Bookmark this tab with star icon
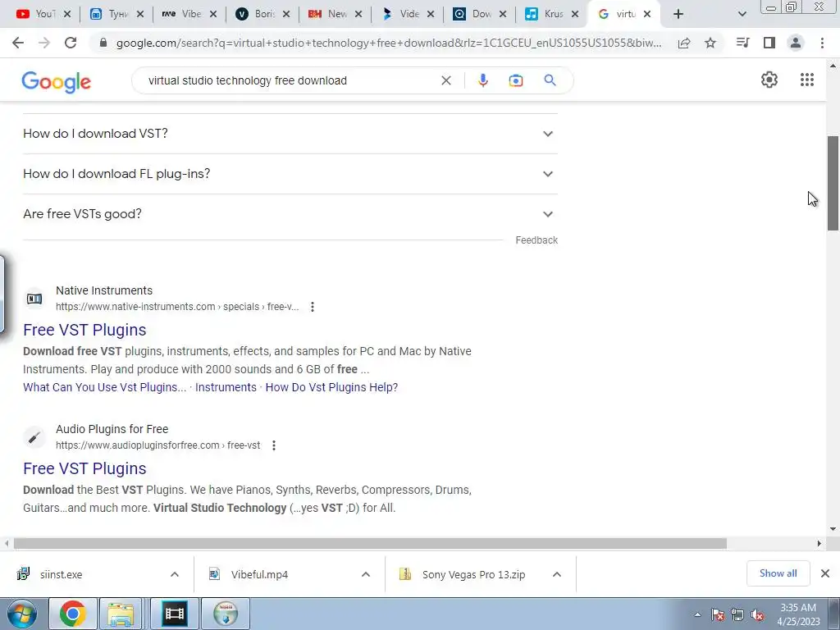The height and width of the screenshot is (630, 840). tap(710, 43)
